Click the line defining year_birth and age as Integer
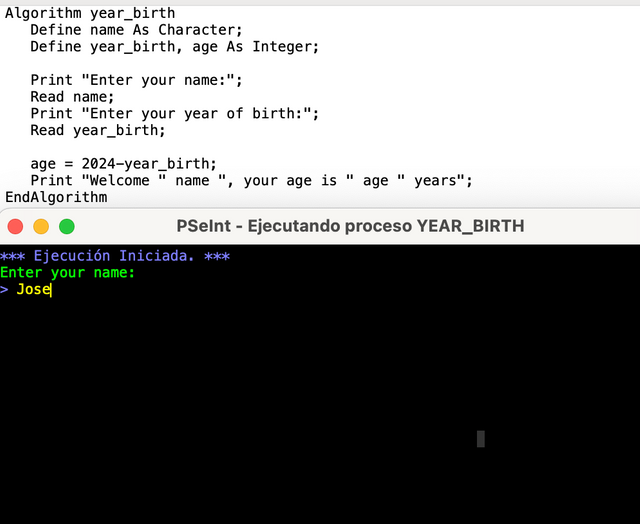This screenshot has height=524, width=640. pyautogui.click(x=174, y=47)
